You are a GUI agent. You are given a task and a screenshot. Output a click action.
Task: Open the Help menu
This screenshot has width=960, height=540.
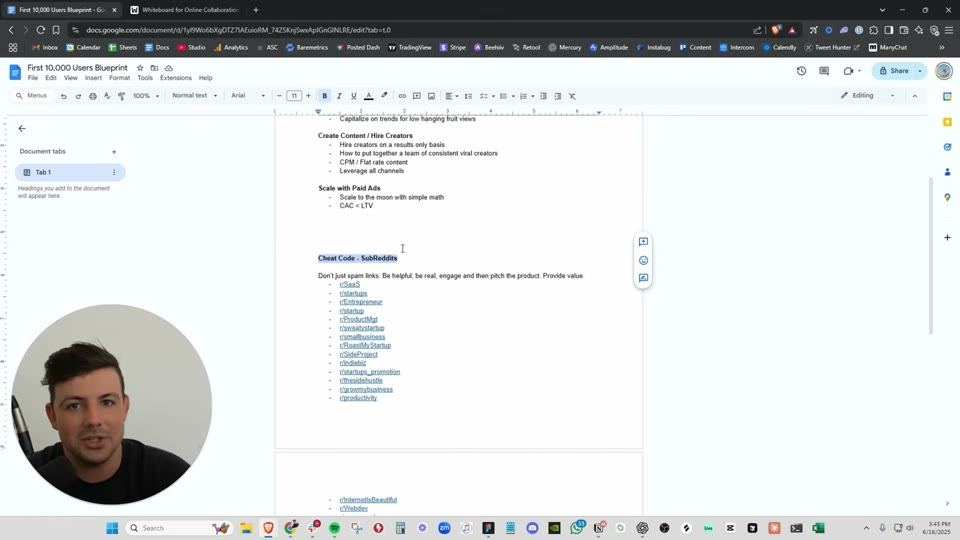pyautogui.click(x=206, y=78)
